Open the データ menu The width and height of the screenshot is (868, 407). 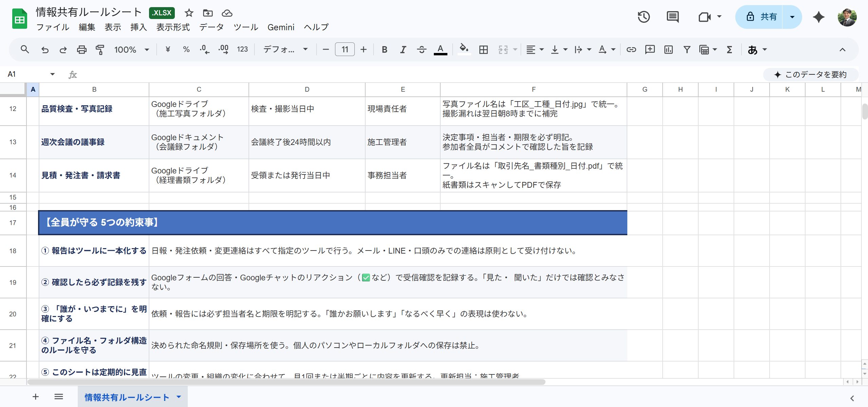[x=211, y=27]
